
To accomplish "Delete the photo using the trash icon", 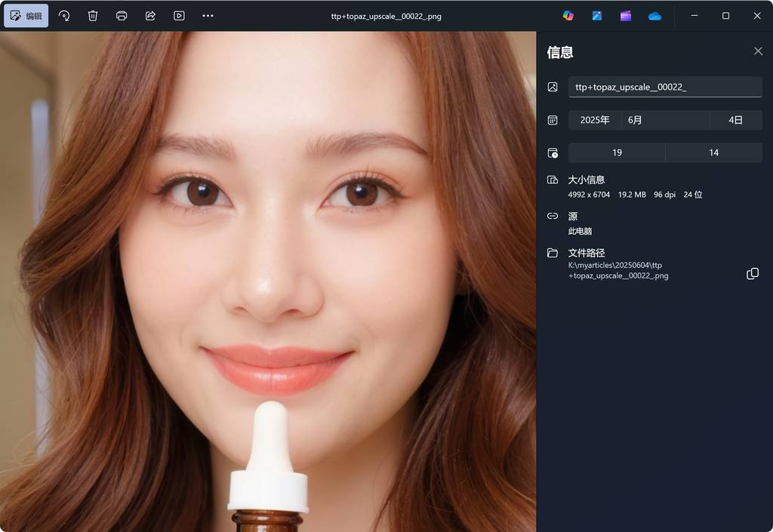I will 93,16.
